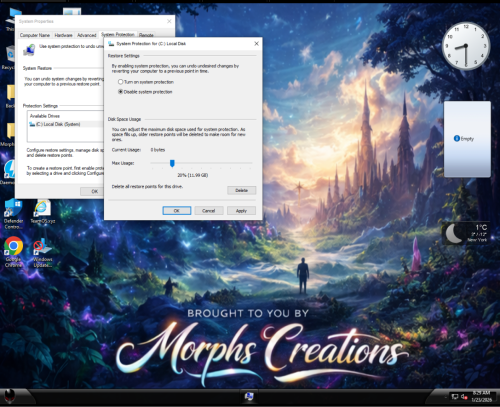The image size is (500, 407).
Task: Open the Remote tab in System Properties
Action: [146, 35]
